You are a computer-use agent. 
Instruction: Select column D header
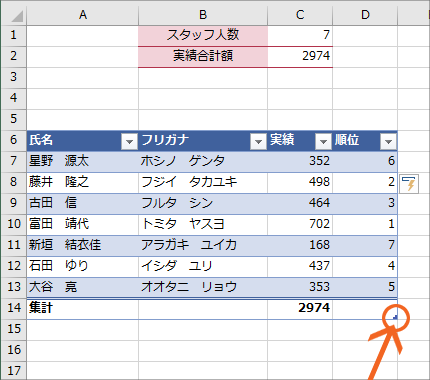pos(365,15)
